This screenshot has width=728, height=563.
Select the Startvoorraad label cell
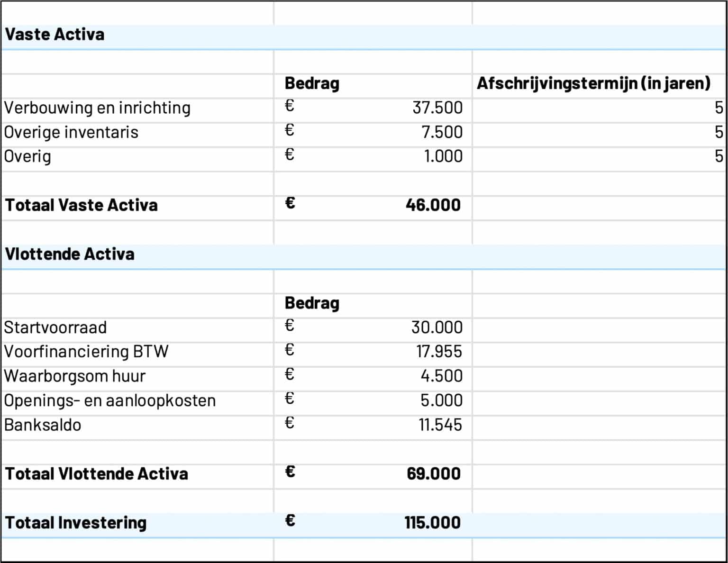point(55,327)
